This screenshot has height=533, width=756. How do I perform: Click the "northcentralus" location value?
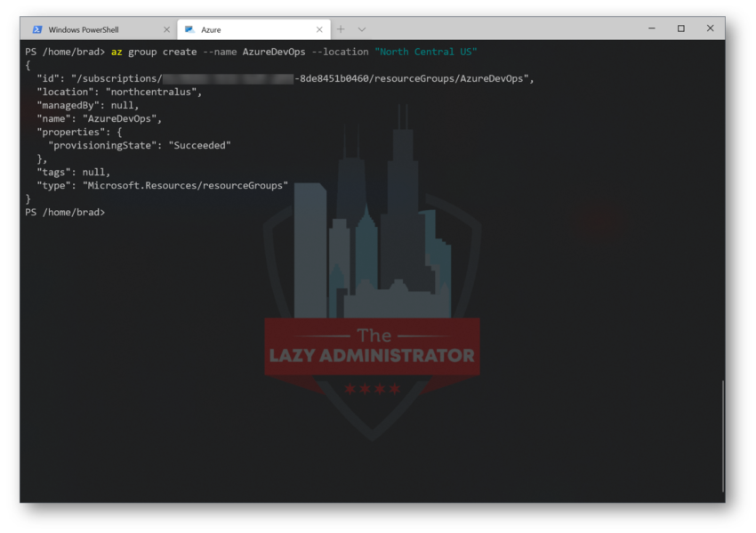[151, 92]
